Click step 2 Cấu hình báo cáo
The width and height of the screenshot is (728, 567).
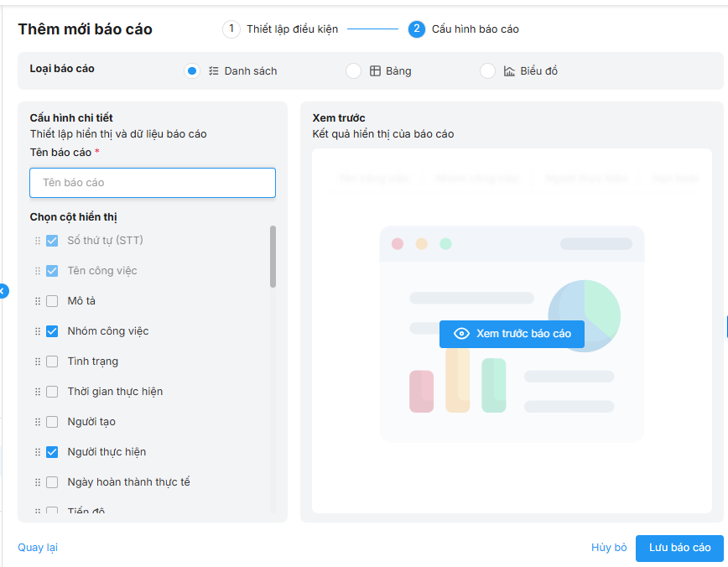tap(463, 29)
